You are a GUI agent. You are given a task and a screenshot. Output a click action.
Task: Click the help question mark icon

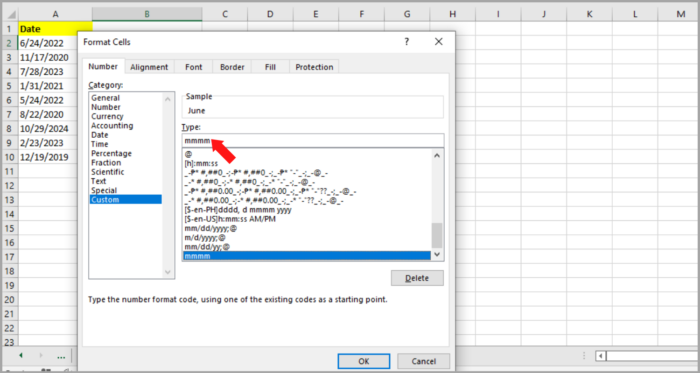(x=407, y=41)
